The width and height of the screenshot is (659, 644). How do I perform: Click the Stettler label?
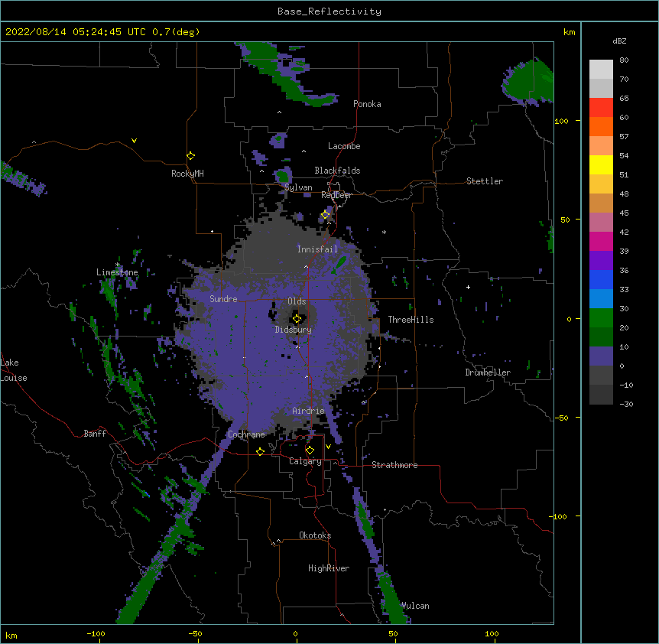[485, 181]
